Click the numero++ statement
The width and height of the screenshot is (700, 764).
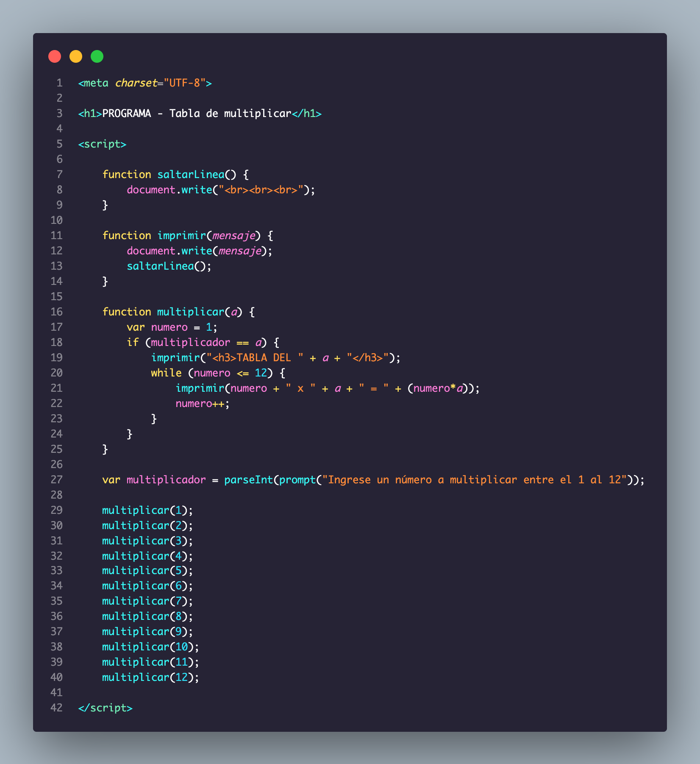203,404
